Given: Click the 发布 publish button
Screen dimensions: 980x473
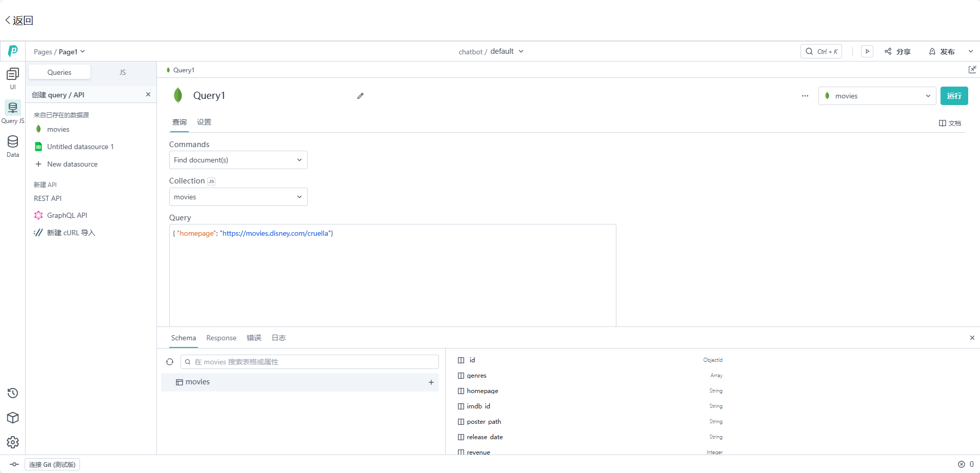Looking at the screenshot, I should 942,52.
